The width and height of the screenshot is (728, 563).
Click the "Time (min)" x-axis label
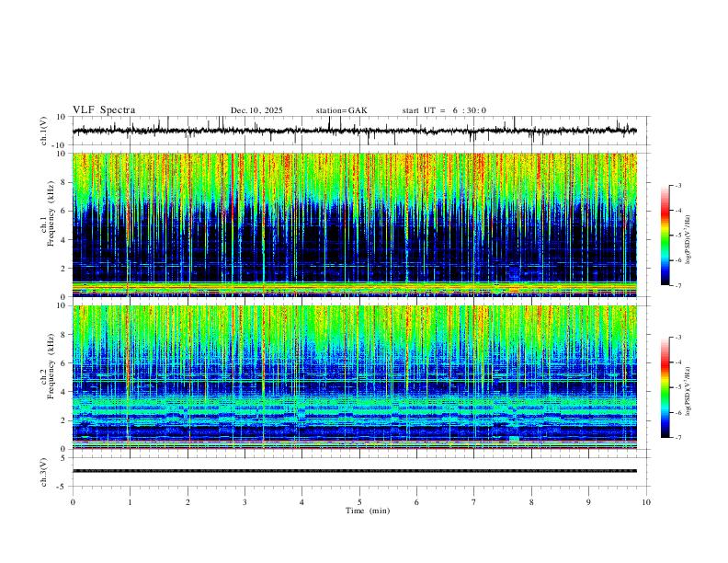[368, 511]
